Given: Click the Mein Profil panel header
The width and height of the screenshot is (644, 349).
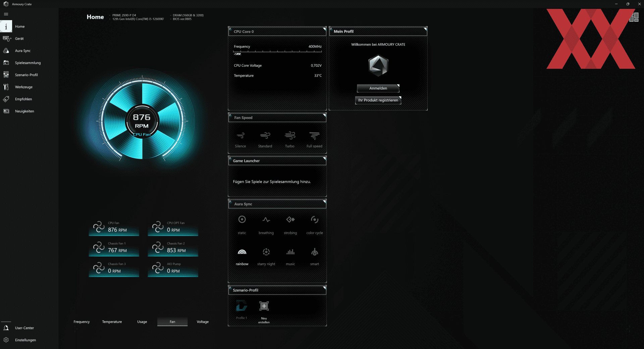Looking at the screenshot, I should 378,32.
